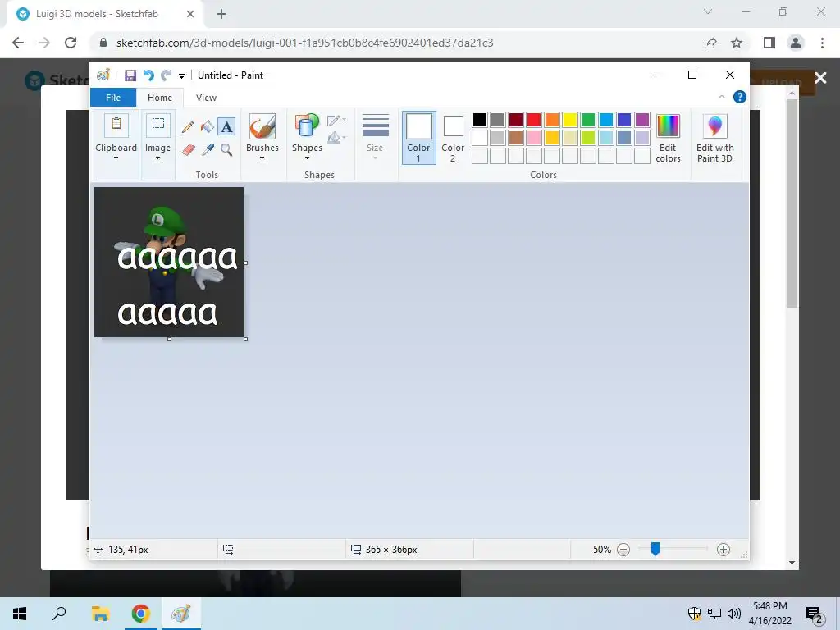
Task: Open File Explorer from the taskbar
Action: coord(100,614)
